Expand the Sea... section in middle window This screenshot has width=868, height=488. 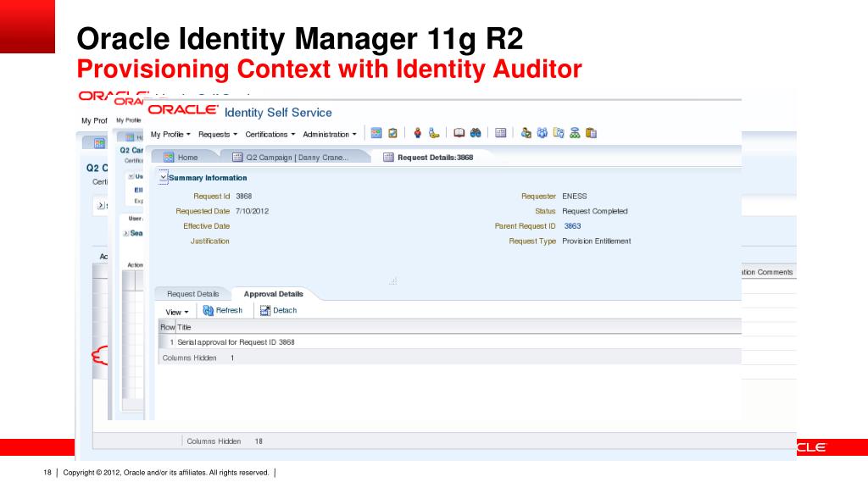tap(126, 234)
